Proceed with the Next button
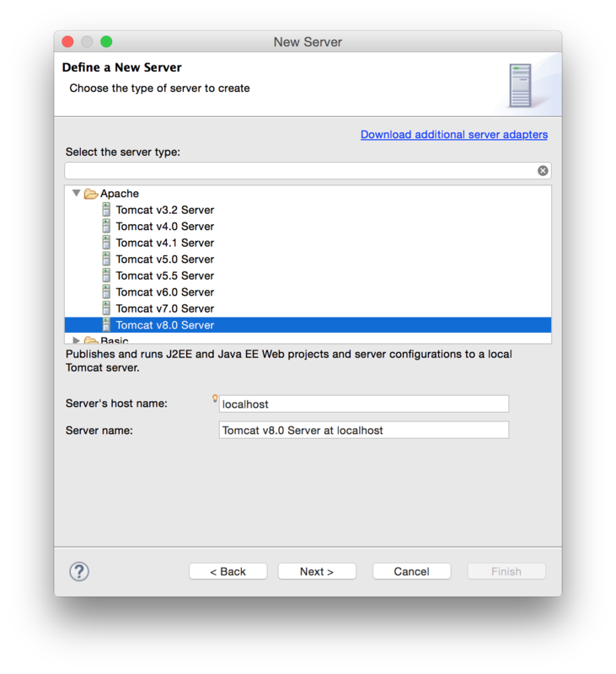The image size is (616, 674). click(x=317, y=571)
